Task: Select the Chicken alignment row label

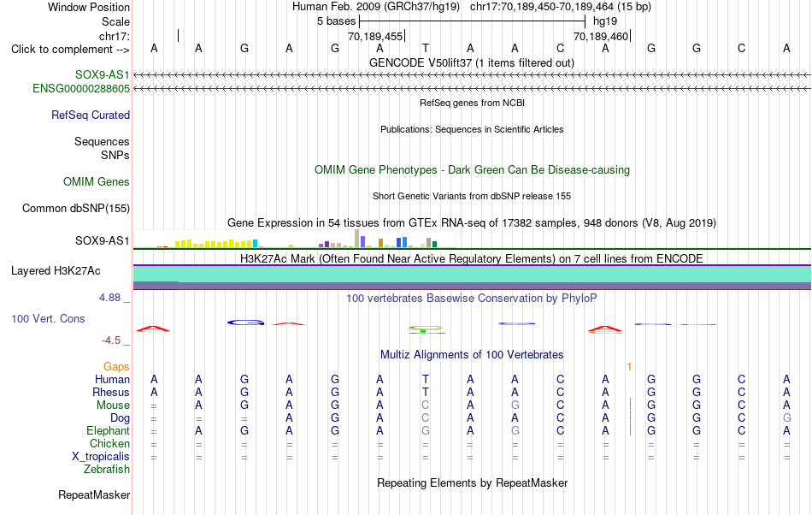Action: [x=109, y=443]
